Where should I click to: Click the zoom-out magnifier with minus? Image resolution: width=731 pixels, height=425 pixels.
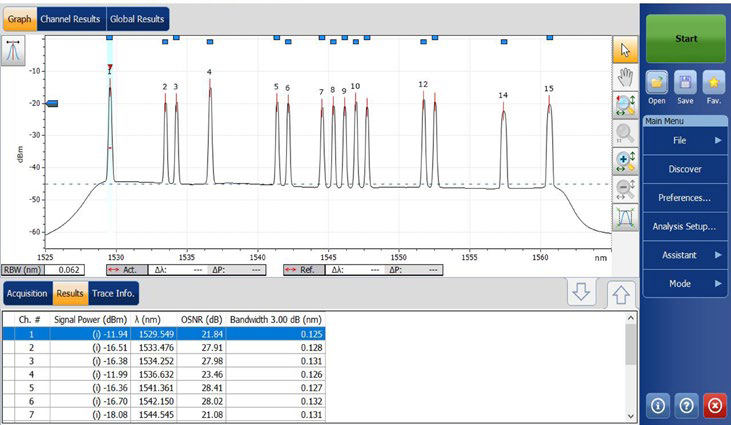point(626,188)
